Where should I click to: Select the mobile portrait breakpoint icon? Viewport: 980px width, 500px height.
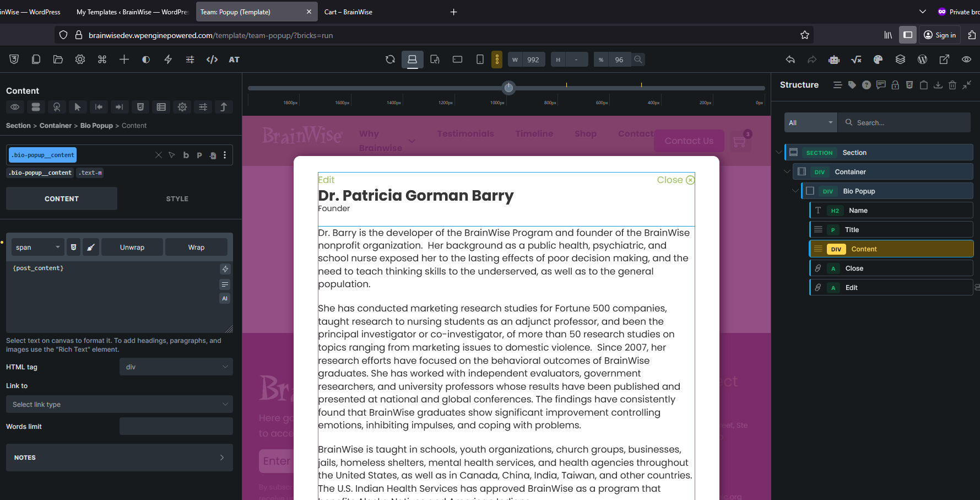(x=480, y=60)
